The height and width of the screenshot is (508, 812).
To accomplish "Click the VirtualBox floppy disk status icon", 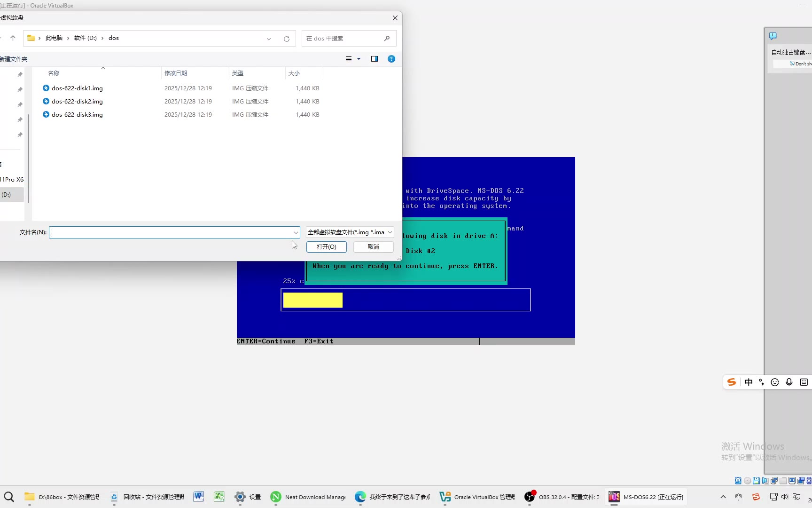I will [x=756, y=481].
